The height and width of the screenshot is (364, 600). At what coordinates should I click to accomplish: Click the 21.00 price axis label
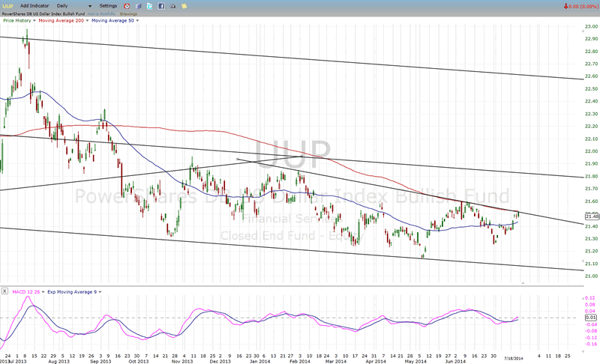pos(592,276)
